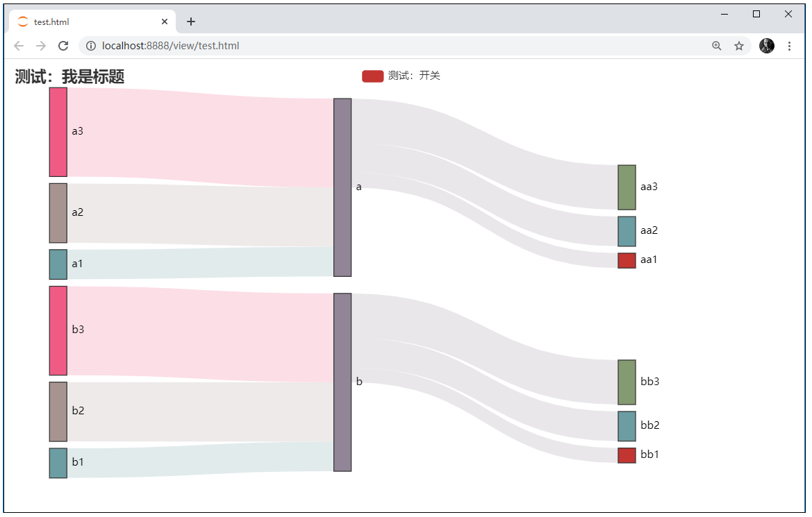Bookmark this page with star icon

pyautogui.click(x=739, y=46)
